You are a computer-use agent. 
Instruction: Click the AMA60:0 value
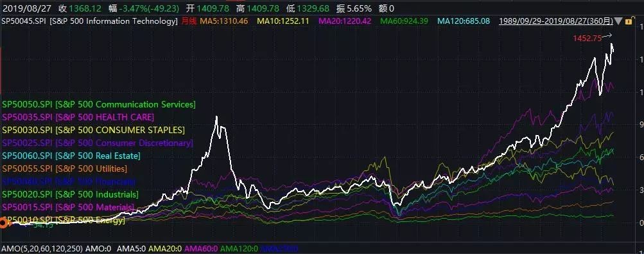202,249
